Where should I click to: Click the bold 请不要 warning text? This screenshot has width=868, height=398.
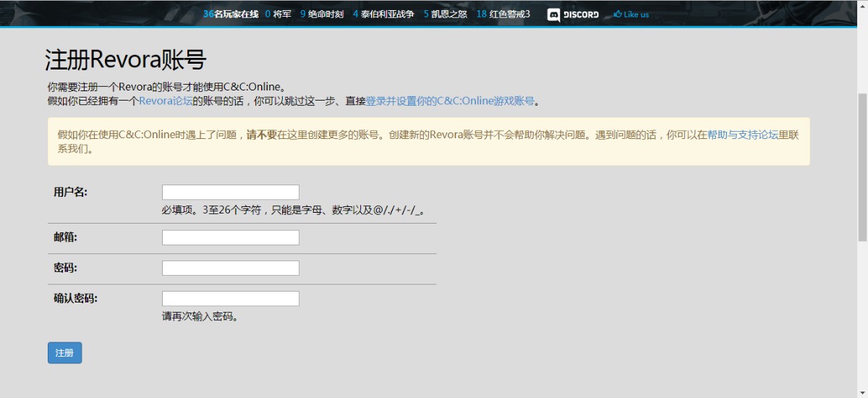[262, 135]
